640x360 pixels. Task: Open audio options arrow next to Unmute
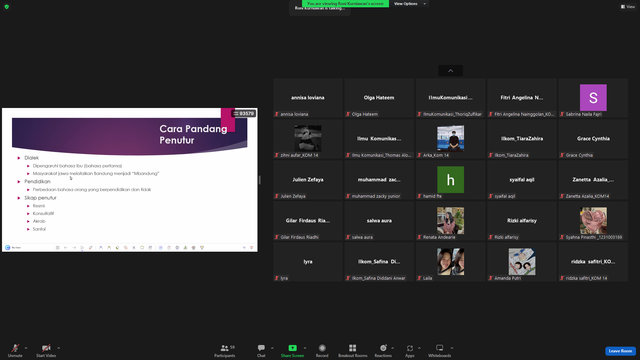click(x=26, y=348)
